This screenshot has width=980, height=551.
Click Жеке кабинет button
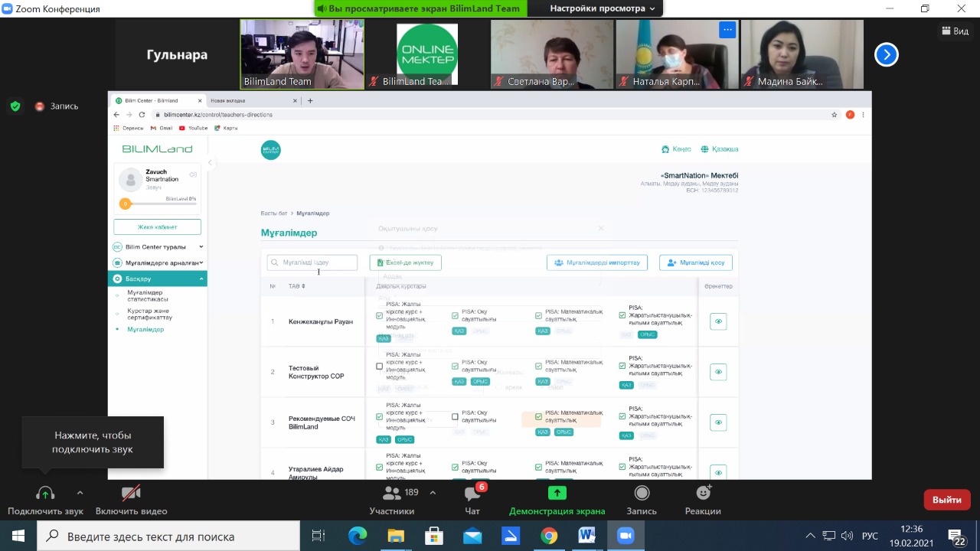pos(157,227)
